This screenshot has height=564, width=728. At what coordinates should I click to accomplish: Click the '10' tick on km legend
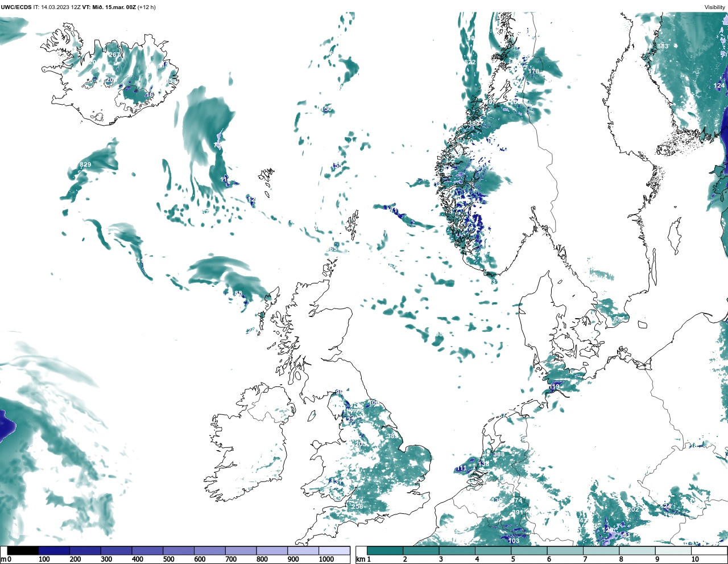[695, 559]
